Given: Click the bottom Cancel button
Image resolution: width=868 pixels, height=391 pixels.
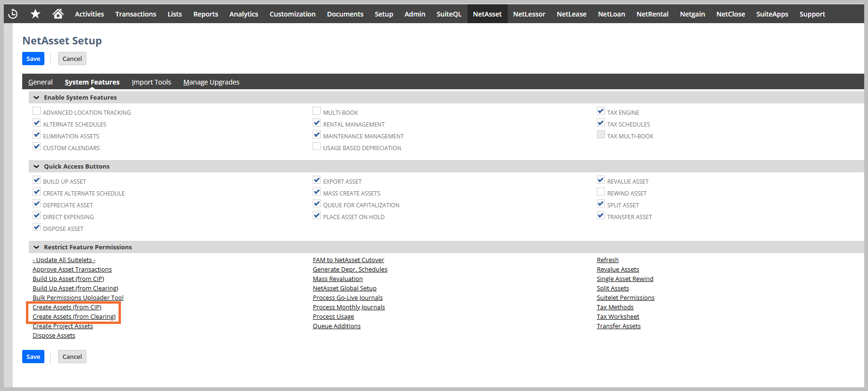Looking at the screenshot, I should click(x=72, y=357).
